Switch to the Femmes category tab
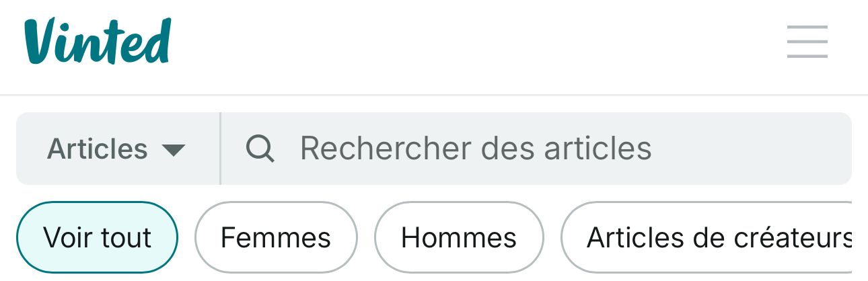The height and width of the screenshot is (281, 868). tap(276, 237)
